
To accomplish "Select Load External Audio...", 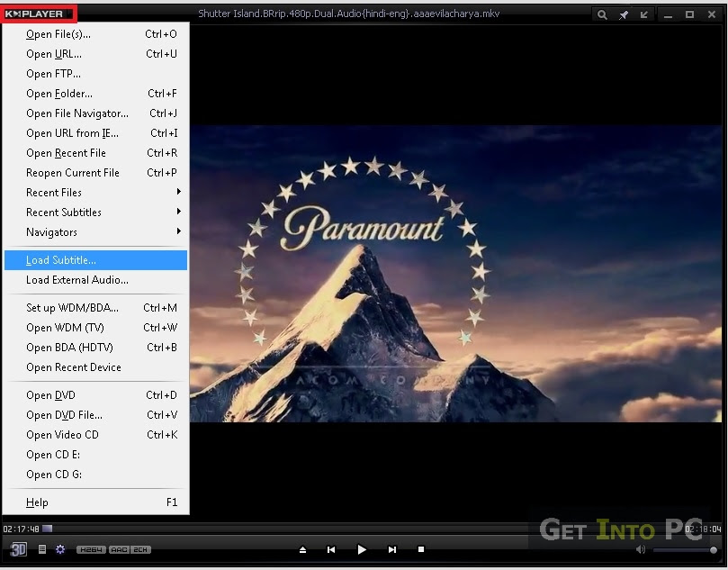I will (95, 280).
